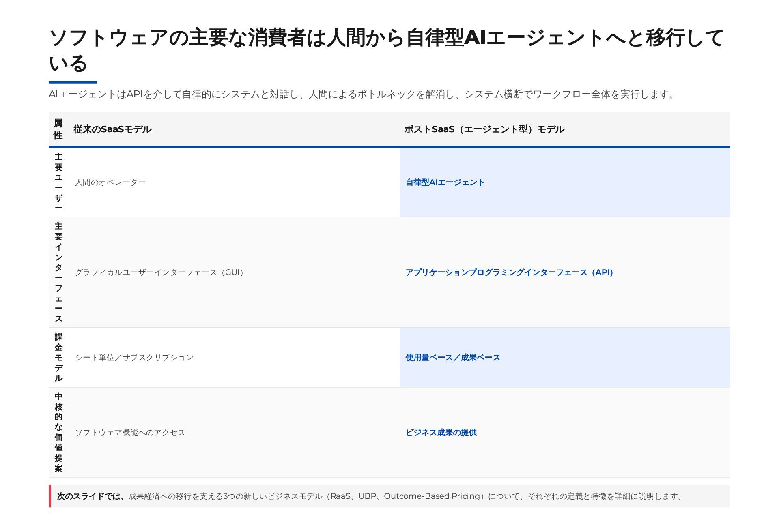The image size is (779, 532).
Task: Click the 中核的な価値提案 row label
Action: pos(58,432)
